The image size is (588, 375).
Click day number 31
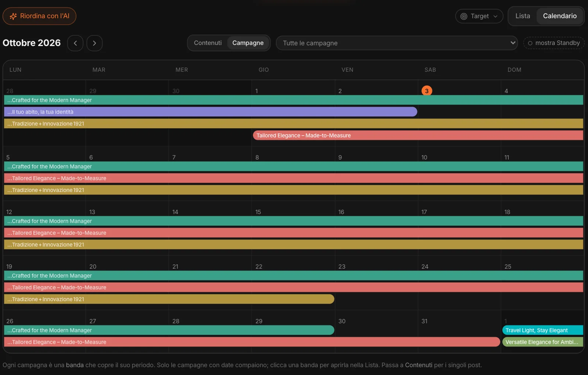pyautogui.click(x=424, y=321)
